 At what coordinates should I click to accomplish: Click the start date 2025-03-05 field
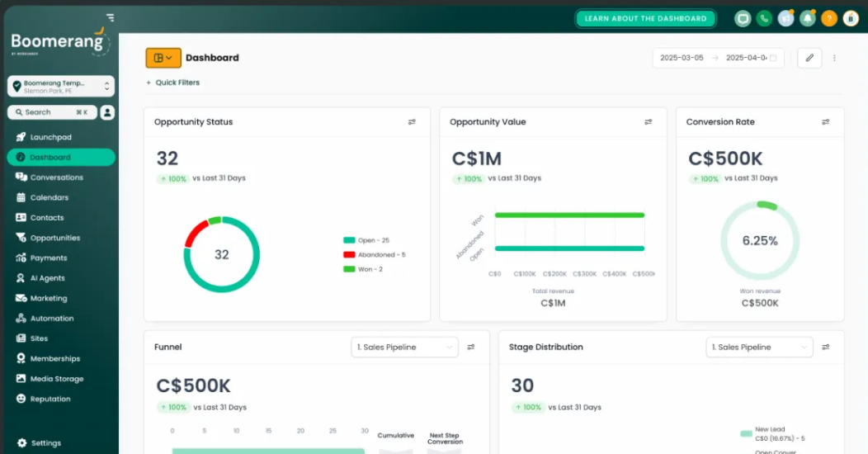click(x=682, y=58)
